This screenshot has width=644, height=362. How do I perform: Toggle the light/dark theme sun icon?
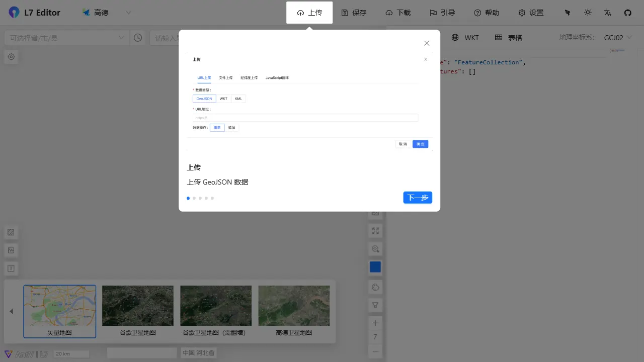tap(588, 13)
